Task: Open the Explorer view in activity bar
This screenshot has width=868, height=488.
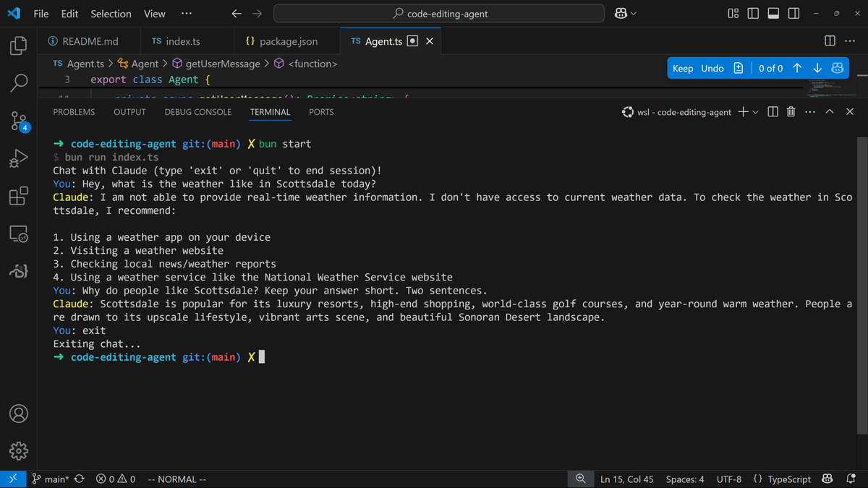Action: [x=19, y=46]
